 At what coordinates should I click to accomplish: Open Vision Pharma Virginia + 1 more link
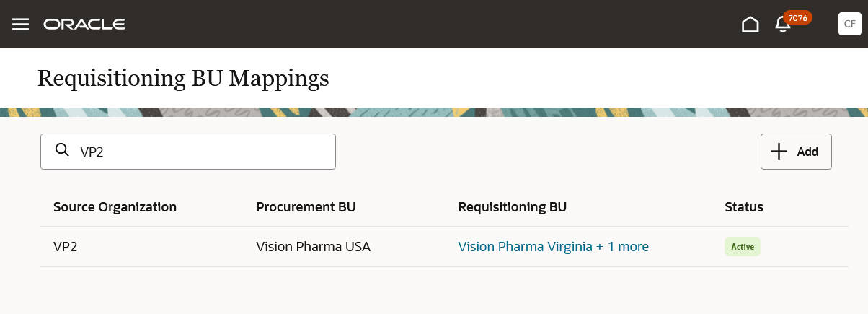553,247
